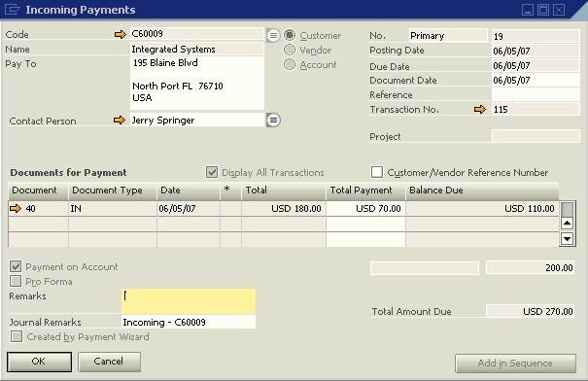Screen dimensions: 588x381
Task: Click the orange arrow beside Transaction No.
Action: pyautogui.click(x=479, y=110)
